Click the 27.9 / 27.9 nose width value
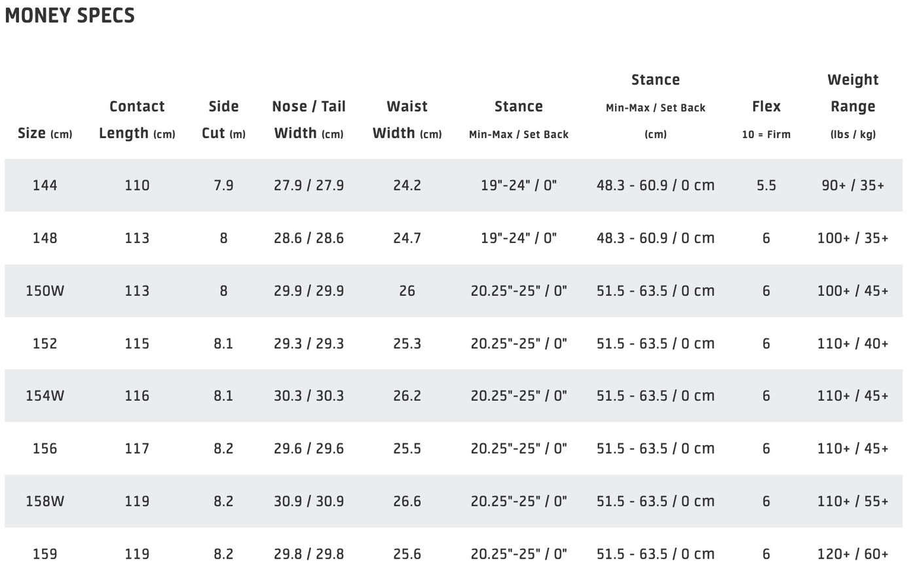The height and width of the screenshot is (588, 917). click(x=309, y=185)
